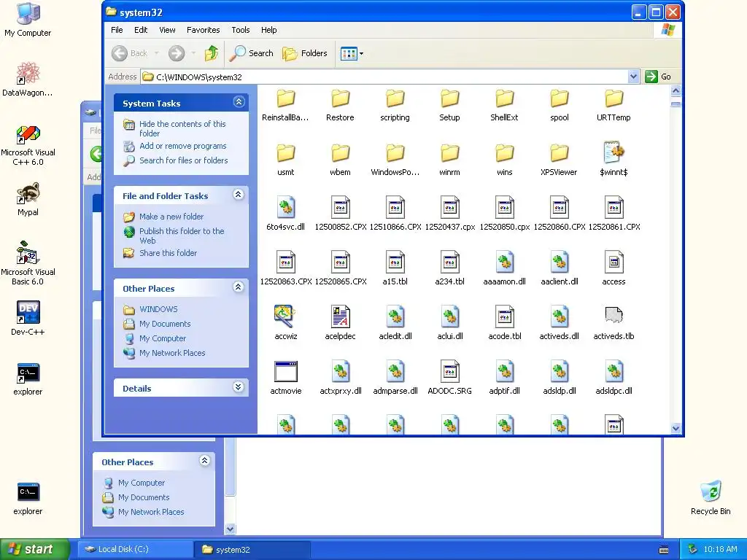Viewport: 747px width, 560px height.
Task: Open the Forward button history dropdown
Action: tap(193, 53)
